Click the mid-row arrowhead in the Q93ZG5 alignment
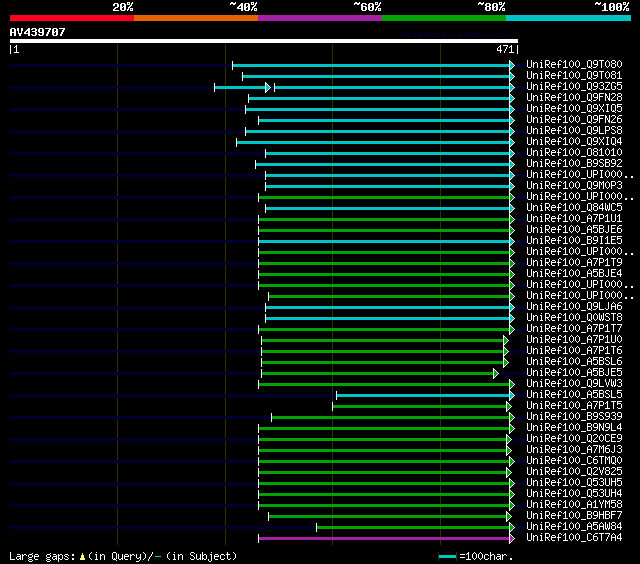Viewport: 640px width, 564px height. point(268,87)
